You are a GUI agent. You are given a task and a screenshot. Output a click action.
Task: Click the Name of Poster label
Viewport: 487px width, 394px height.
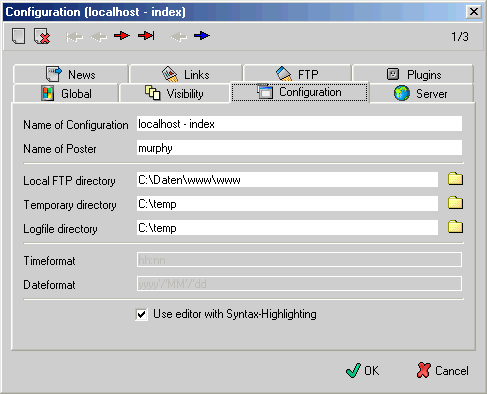[x=60, y=149]
